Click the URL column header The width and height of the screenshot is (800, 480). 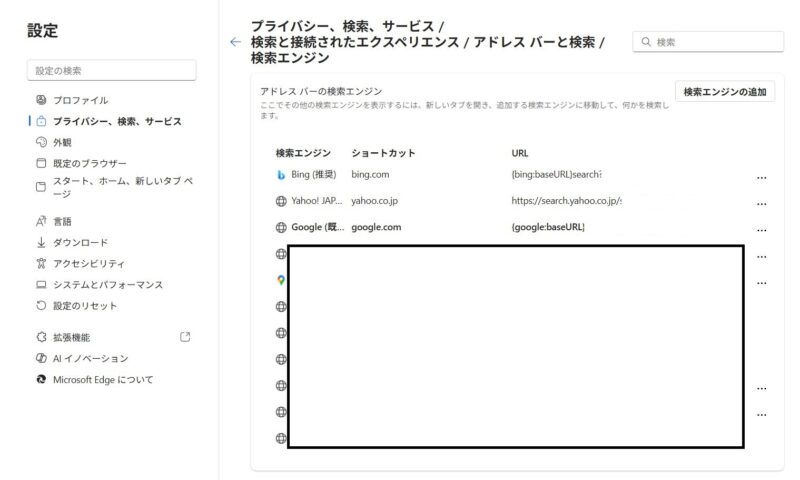tap(520, 153)
